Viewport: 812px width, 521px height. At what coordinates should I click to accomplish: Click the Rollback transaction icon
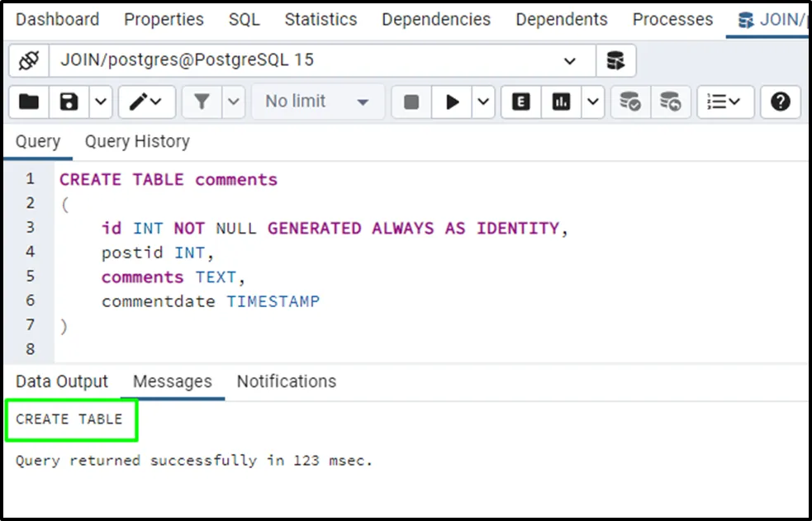670,102
